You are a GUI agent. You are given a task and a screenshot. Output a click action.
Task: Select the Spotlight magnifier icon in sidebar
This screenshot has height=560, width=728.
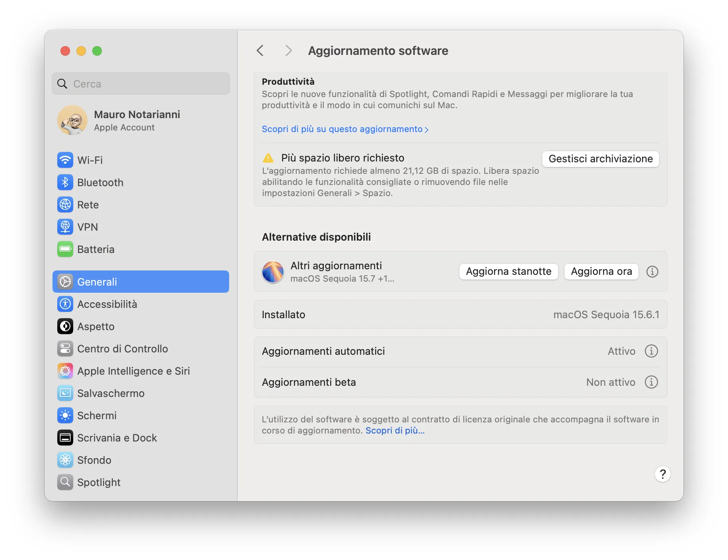[x=65, y=482]
